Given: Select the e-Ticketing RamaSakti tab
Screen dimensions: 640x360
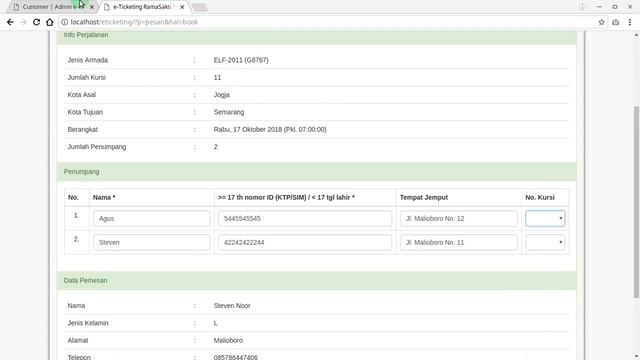Looking at the screenshot, I should (143, 7).
